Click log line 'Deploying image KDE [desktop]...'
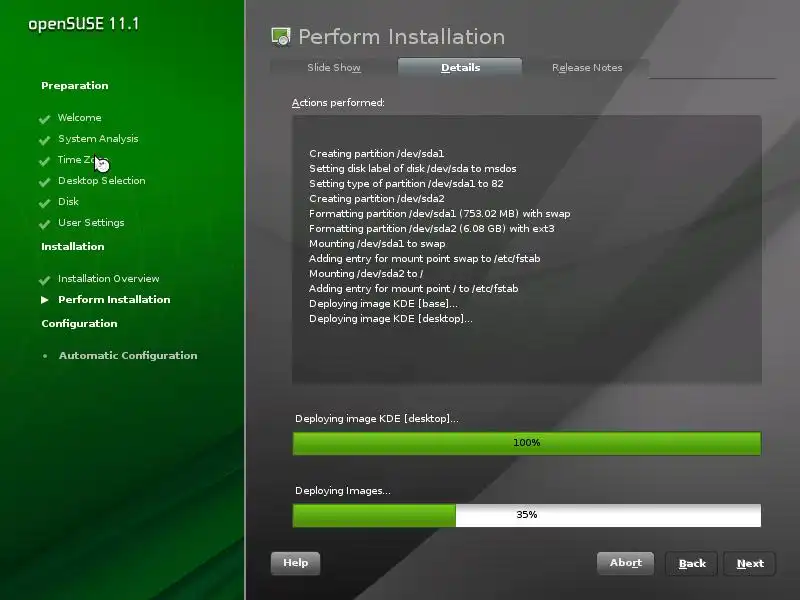 (391, 319)
